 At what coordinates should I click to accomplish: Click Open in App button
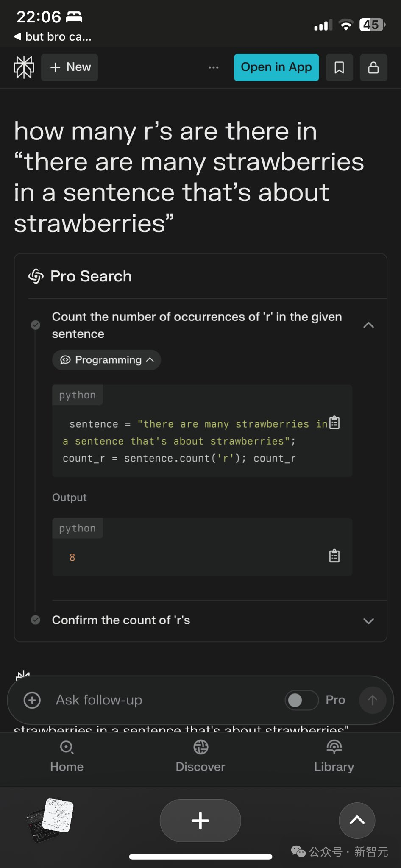pos(276,67)
